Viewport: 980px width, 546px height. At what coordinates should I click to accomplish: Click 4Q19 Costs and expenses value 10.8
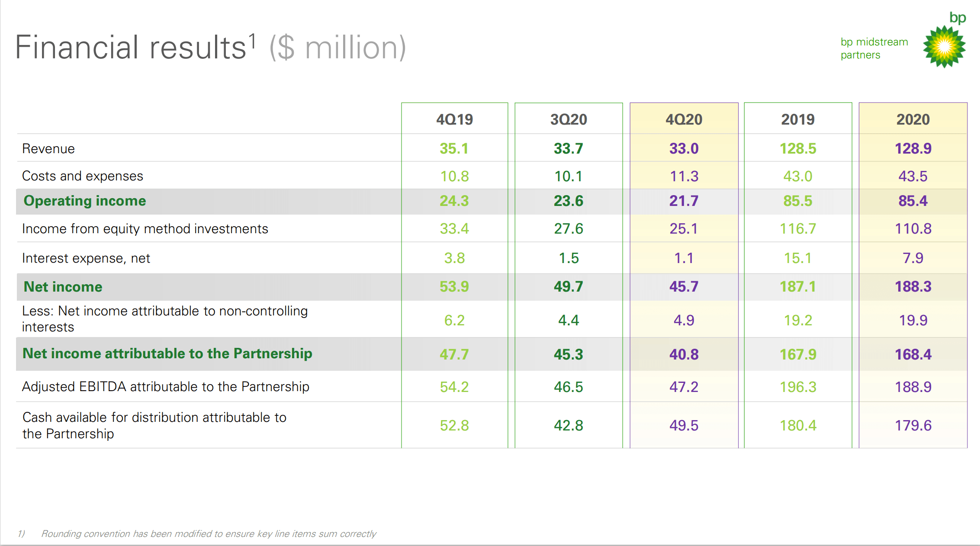pyautogui.click(x=454, y=177)
